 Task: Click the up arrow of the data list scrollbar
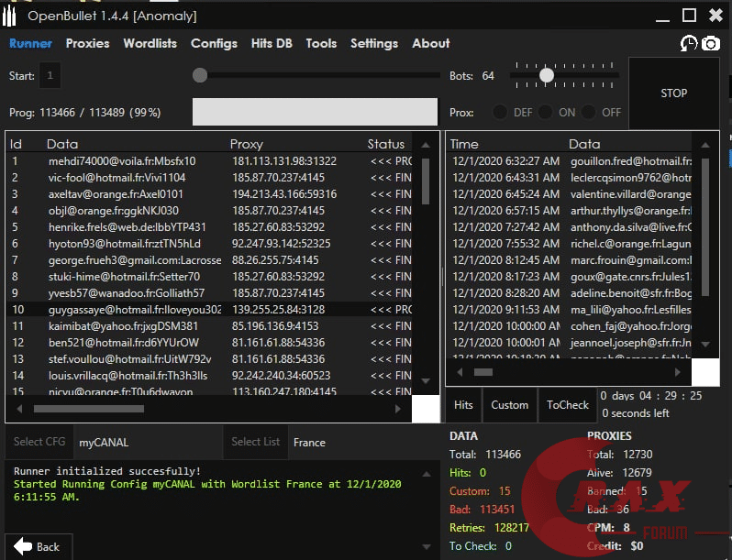[426, 145]
